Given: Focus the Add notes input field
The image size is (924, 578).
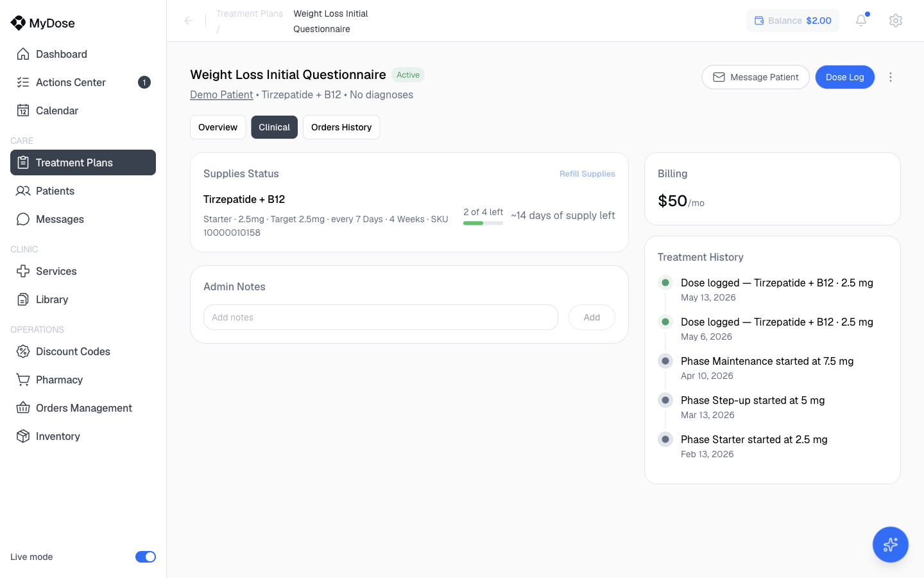Looking at the screenshot, I should tap(381, 317).
